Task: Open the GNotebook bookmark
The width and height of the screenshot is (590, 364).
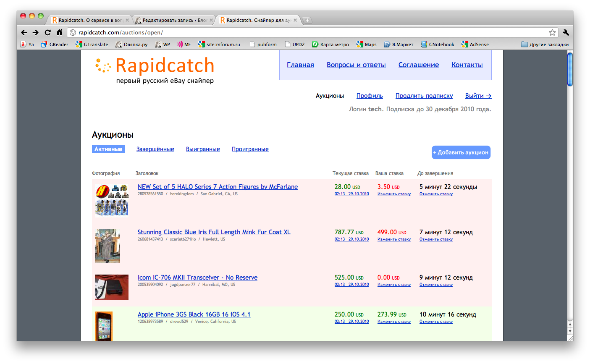Action: [x=438, y=44]
